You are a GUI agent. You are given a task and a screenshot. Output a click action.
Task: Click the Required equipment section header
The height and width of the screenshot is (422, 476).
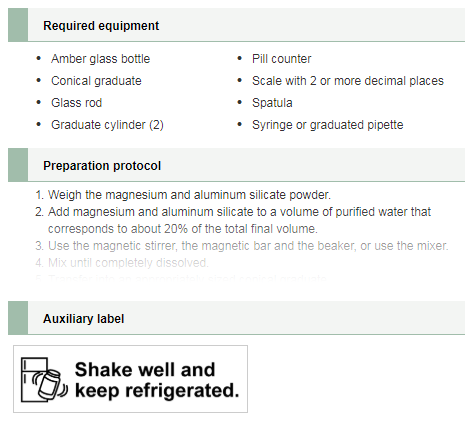(236, 25)
